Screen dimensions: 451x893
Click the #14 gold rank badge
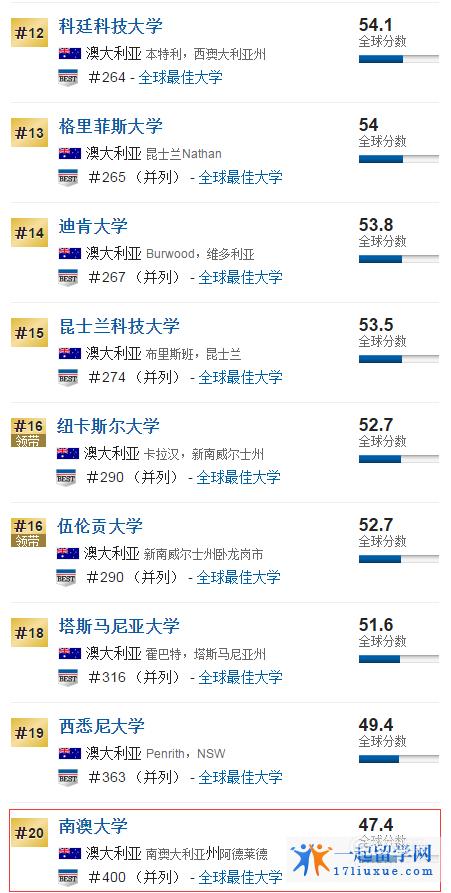30,233
